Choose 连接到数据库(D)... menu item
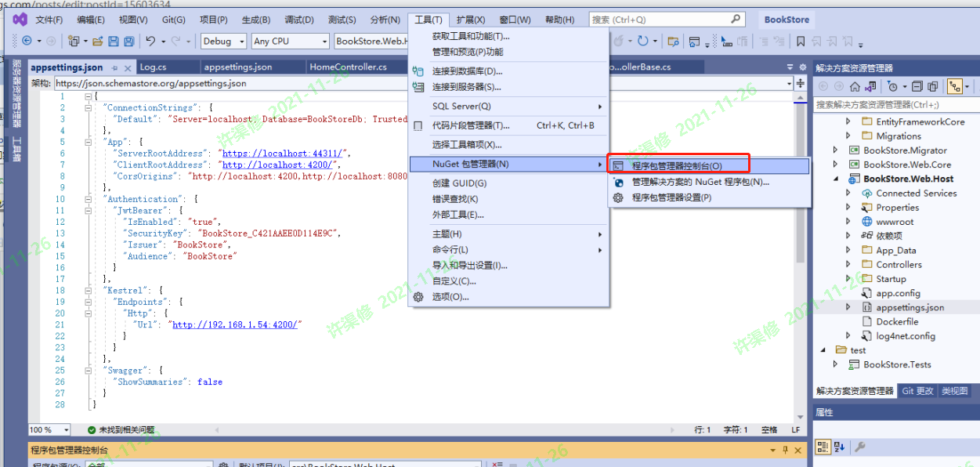The width and height of the screenshot is (980, 467). tap(508, 71)
